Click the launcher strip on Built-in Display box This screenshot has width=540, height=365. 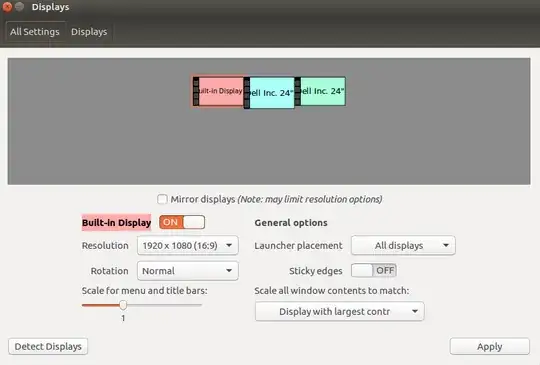click(x=196, y=91)
